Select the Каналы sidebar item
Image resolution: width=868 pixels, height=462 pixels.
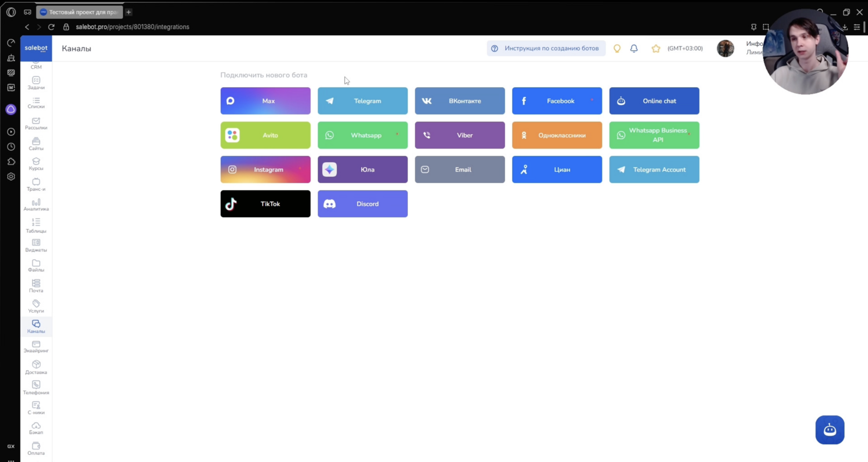36,327
